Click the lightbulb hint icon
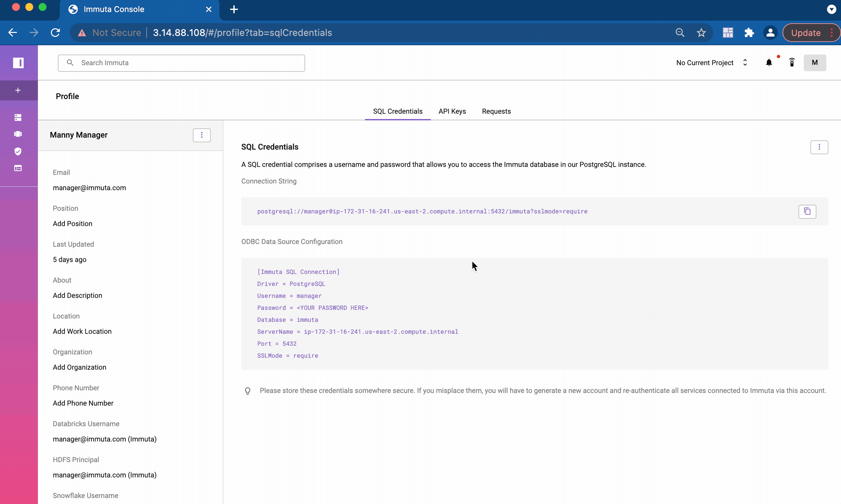 [x=248, y=391]
